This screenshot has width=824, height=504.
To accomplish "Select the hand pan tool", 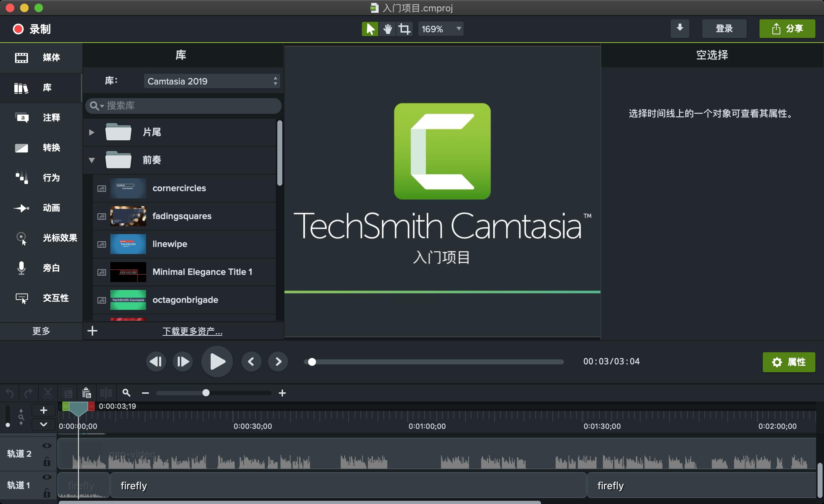I will 387,29.
